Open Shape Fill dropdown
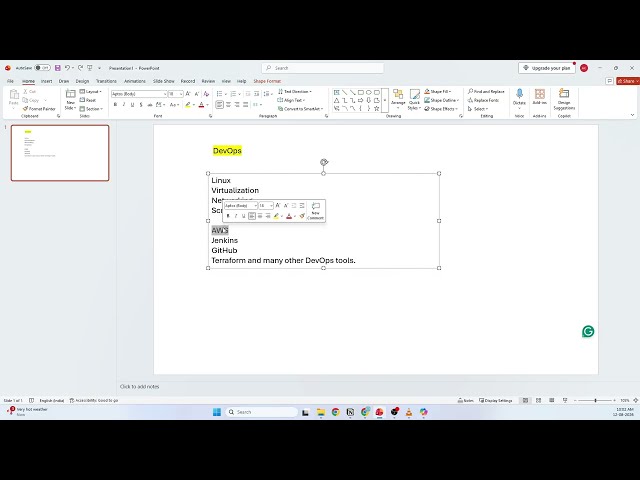The image size is (640, 480). [438, 91]
